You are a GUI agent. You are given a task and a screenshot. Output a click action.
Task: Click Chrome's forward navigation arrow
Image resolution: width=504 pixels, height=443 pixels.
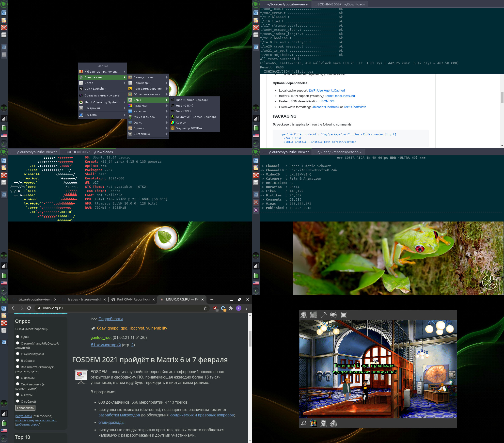[21, 308]
